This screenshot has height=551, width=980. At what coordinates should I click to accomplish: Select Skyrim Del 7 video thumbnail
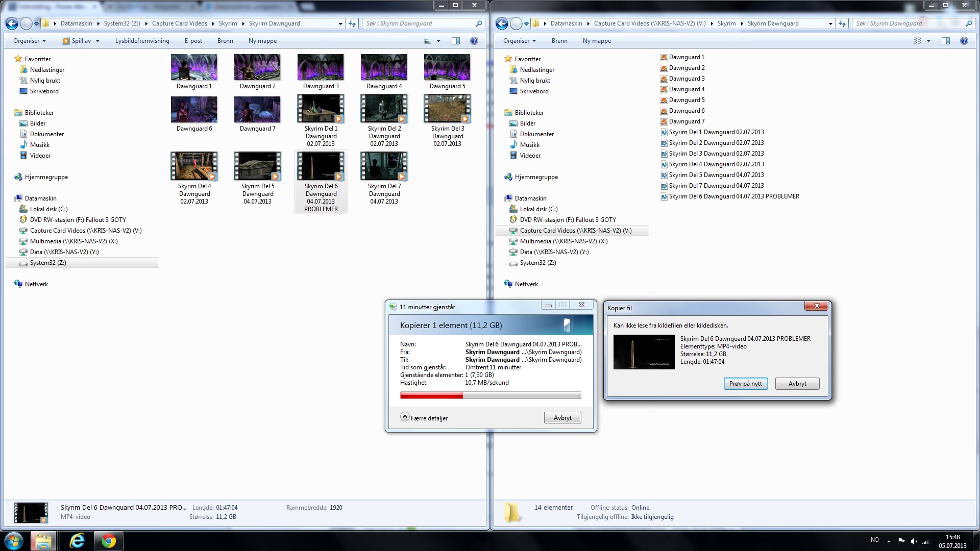point(384,166)
